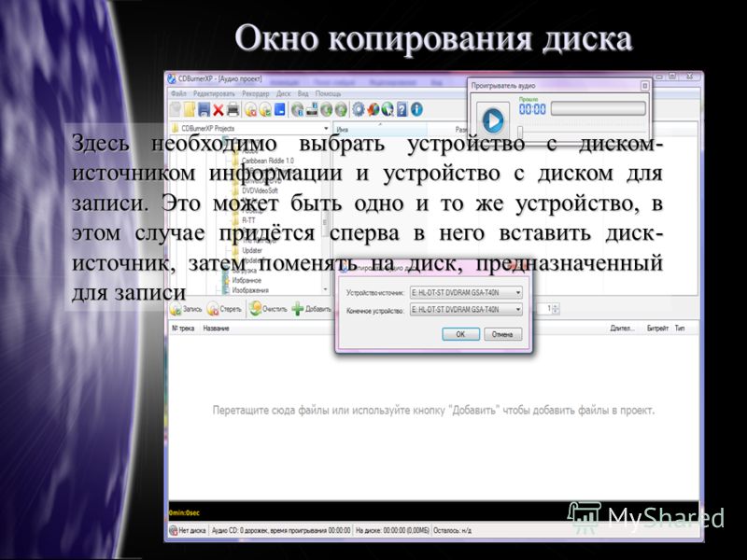Select the Изображения folder in tree
Screen dimensions: 747x560
point(250,290)
